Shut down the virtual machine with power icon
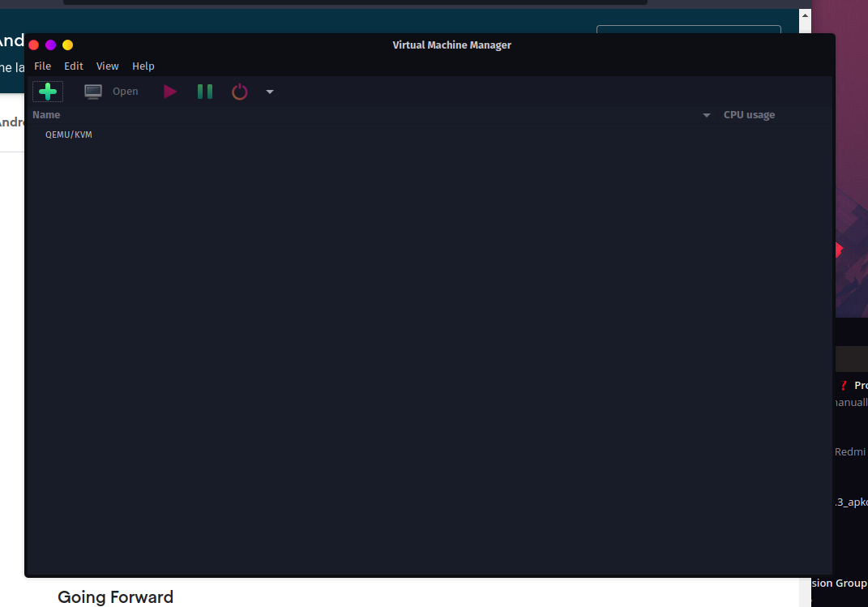The width and height of the screenshot is (868, 607). point(239,92)
